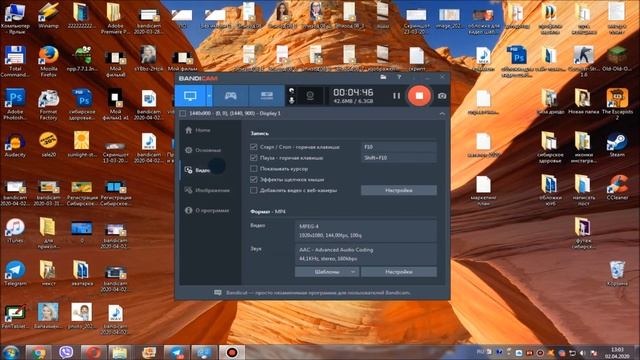Open the Шаблоны presets dropdown

[x=327, y=272]
